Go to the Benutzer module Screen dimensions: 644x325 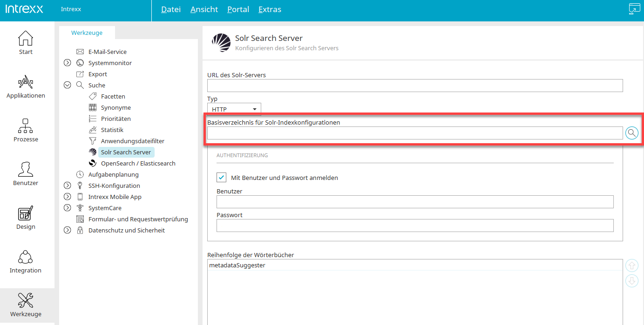pos(26,174)
